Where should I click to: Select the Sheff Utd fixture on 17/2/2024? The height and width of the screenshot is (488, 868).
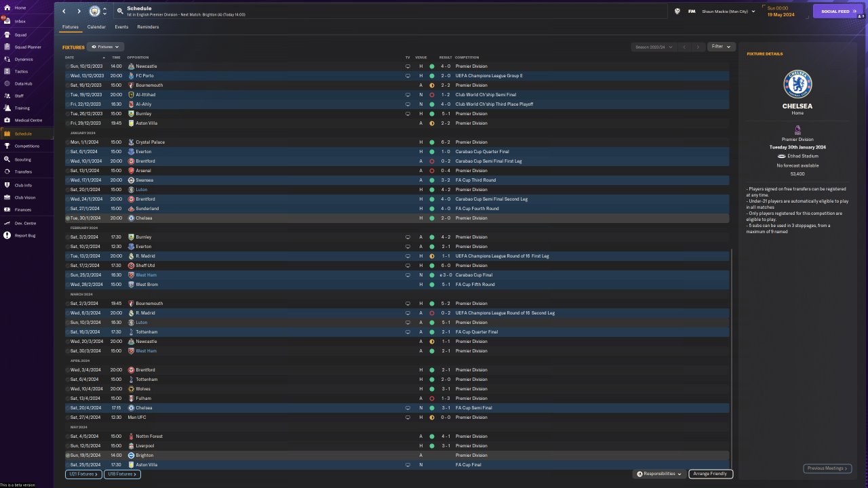pyautogui.click(x=397, y=266)
